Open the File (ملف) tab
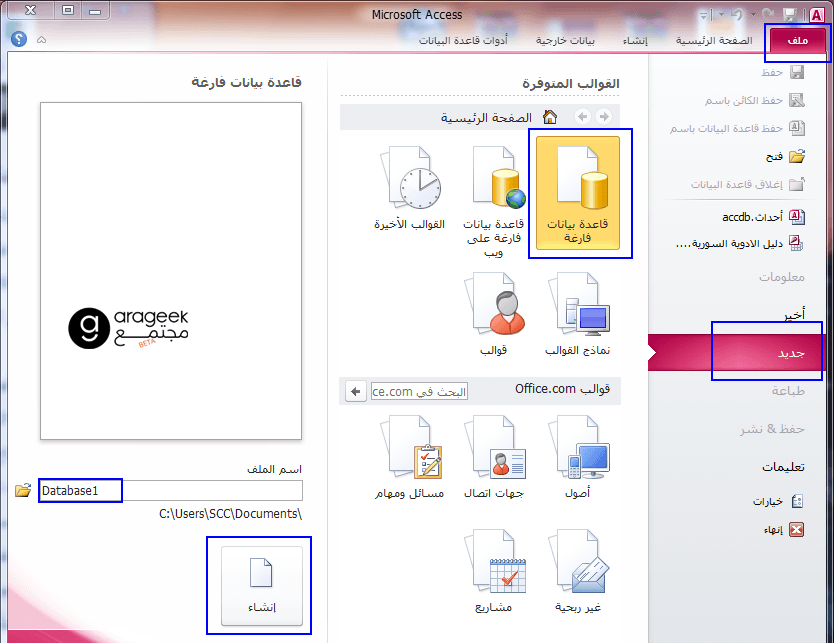The height and width of the screenshot is (643, 835). click(798, 40)
